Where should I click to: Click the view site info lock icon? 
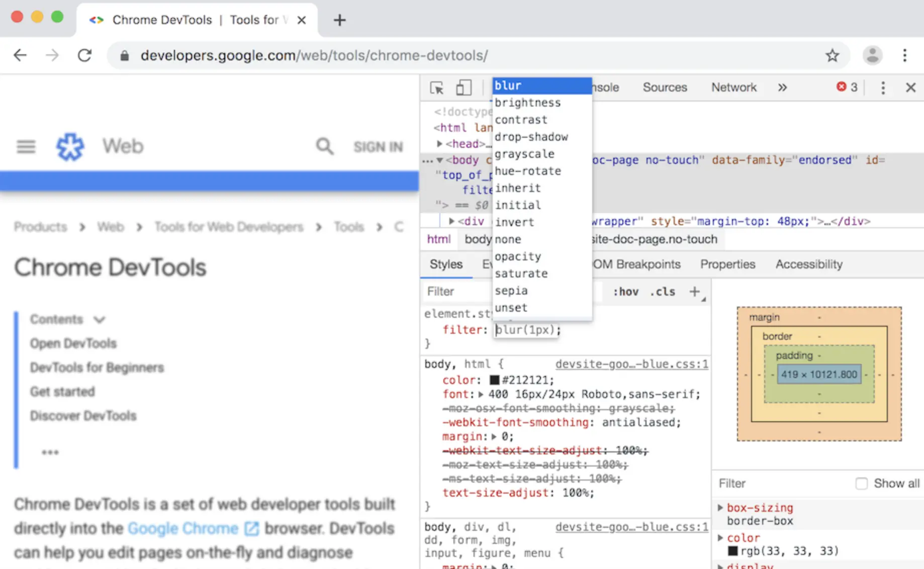pyautogui.click(x=125, y=56)
